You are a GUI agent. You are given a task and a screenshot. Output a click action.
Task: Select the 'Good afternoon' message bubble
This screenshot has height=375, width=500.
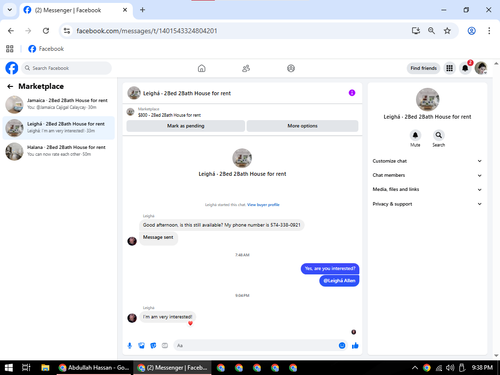(222, 225)
